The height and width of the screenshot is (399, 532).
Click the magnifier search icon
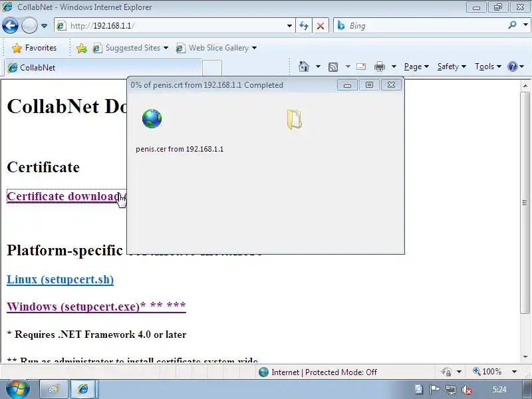click(x=512, y=25)
